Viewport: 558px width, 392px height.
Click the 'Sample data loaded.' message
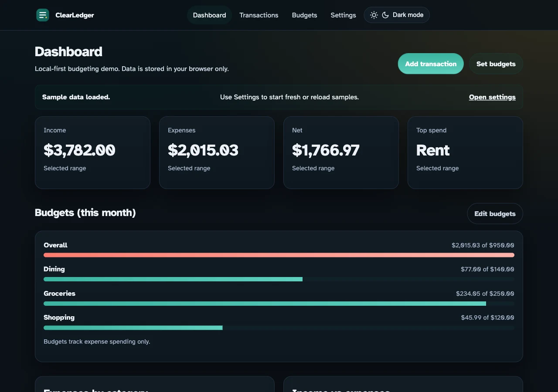pos(76,97)
